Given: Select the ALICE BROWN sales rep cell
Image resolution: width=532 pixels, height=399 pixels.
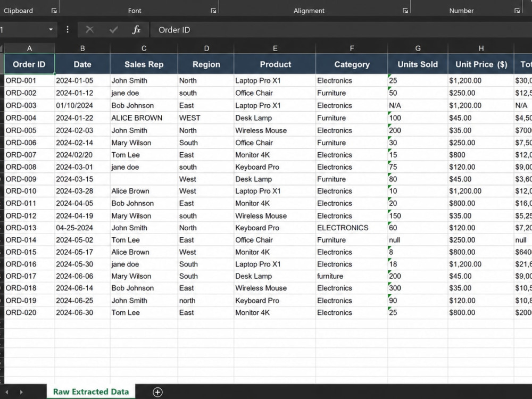Looking at the screenshot, I should click(x=144, y=118).
